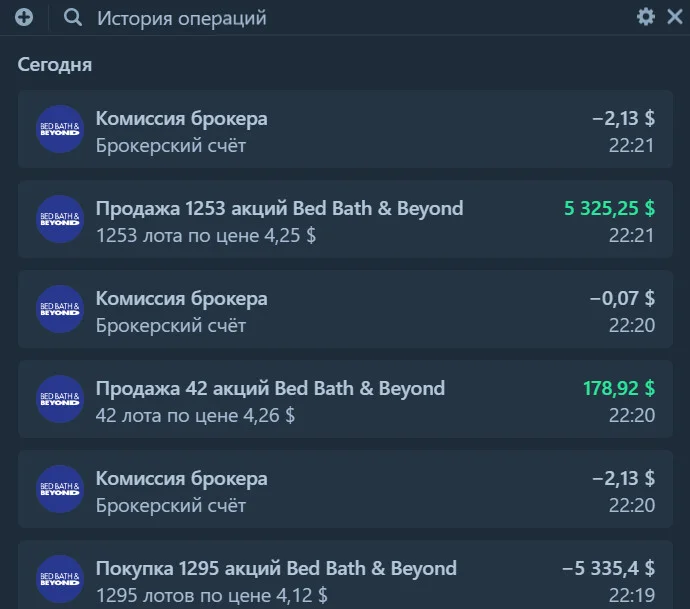Open the sale of 42 shares operation
690x609 pixels.
pyautogui.click(x=345, y=399)
